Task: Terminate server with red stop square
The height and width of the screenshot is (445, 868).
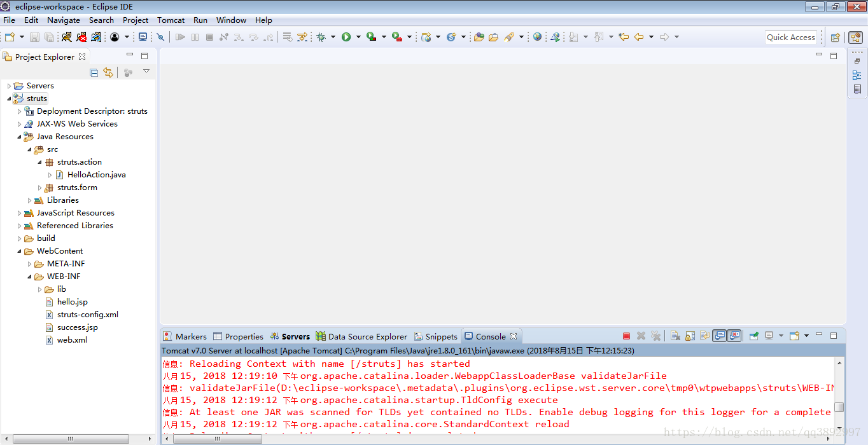Action: pos(626,336)
